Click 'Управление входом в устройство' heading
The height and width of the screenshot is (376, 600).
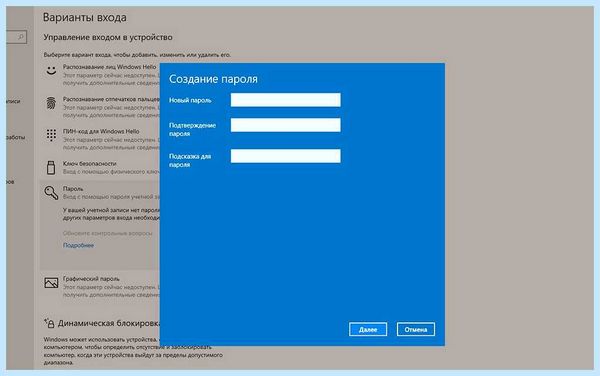point(108,37)
